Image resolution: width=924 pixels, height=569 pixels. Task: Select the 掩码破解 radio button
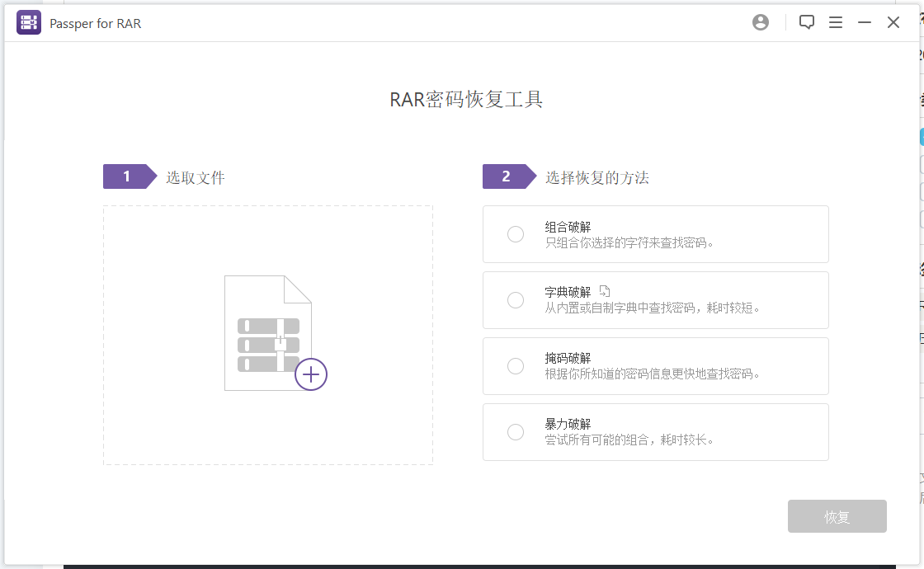click(515, 366)
